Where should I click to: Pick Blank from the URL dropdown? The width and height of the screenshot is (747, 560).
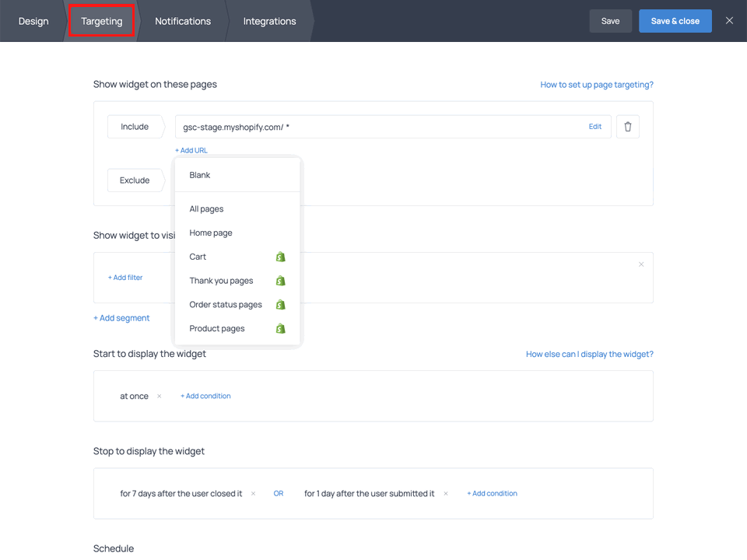[199, 175]
